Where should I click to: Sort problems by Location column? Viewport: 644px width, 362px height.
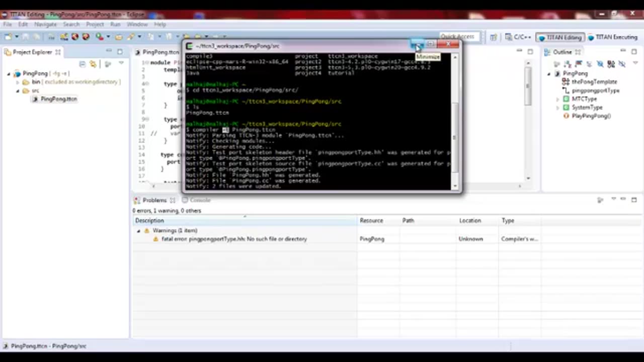tap(477, 221)
